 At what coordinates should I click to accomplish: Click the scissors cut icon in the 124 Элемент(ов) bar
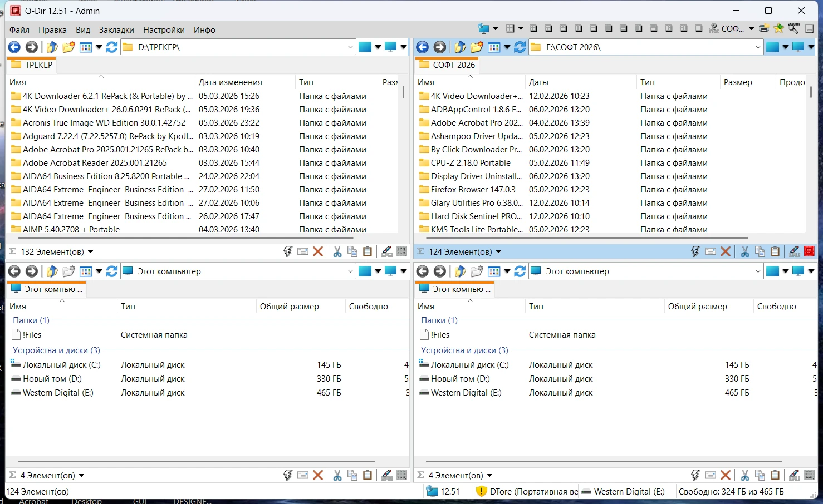[x=744, y=251]
